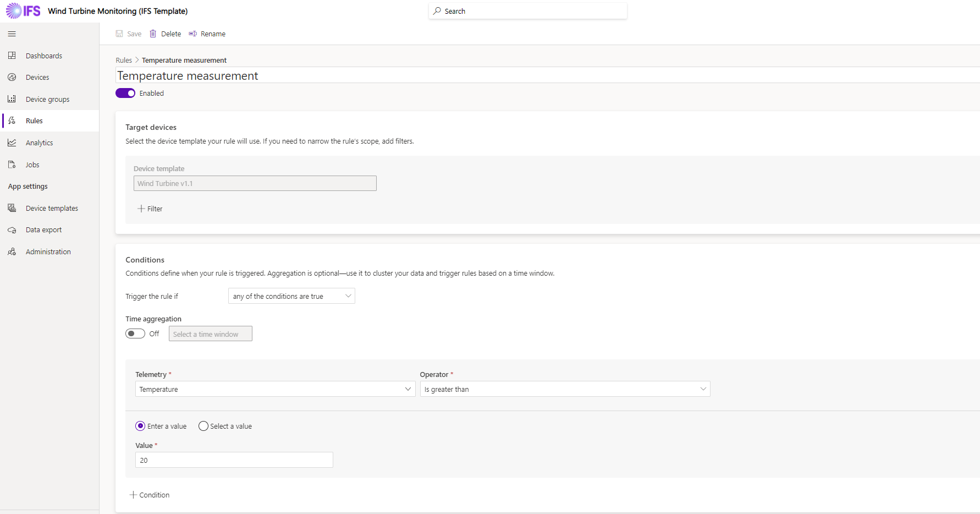The height and width of the screenshot is (514, 980).
Task: Click the hamburger menu icon
Action: pyautogui.click(x=12, y=34)
